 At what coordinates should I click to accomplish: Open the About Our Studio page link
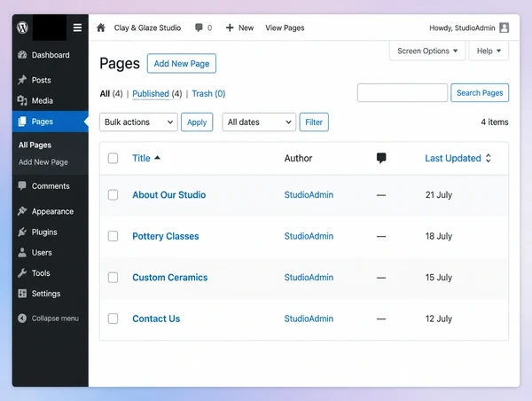click(169, 195)
